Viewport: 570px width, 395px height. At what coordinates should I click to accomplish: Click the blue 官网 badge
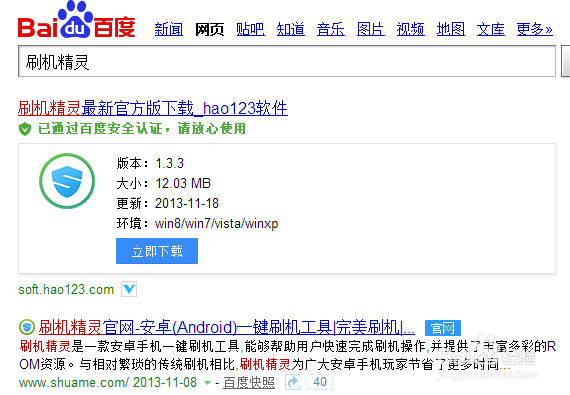[x=443, y=328]
